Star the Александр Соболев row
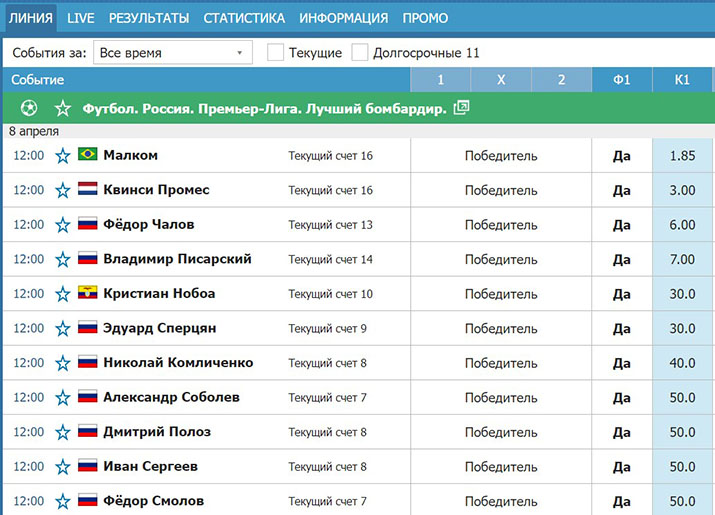This screenshot has height=515, width=715. 62,398
